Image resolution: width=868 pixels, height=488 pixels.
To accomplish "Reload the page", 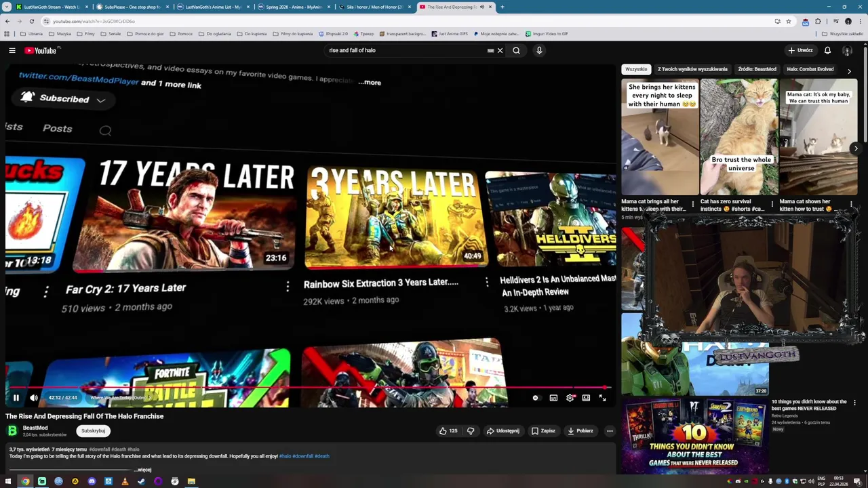I will 31,21.
